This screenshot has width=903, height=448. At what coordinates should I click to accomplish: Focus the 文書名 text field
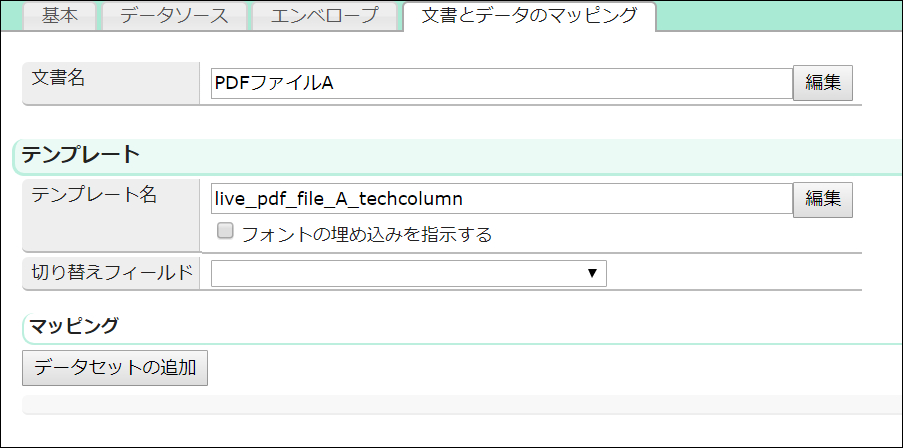pos(501,84)
